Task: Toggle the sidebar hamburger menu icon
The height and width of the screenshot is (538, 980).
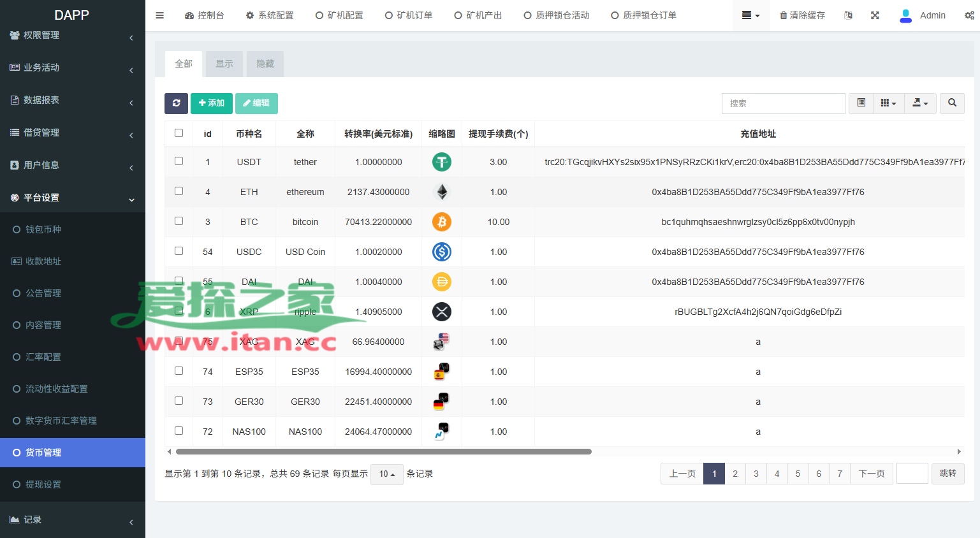Action: click(160, 15)
